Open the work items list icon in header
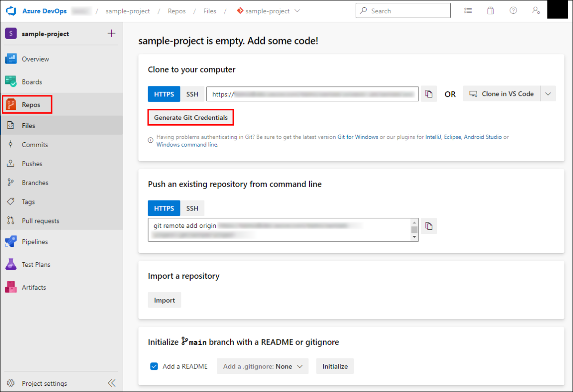Image resolution: width=573 pixels, height=392 pixels. [468, 11]
